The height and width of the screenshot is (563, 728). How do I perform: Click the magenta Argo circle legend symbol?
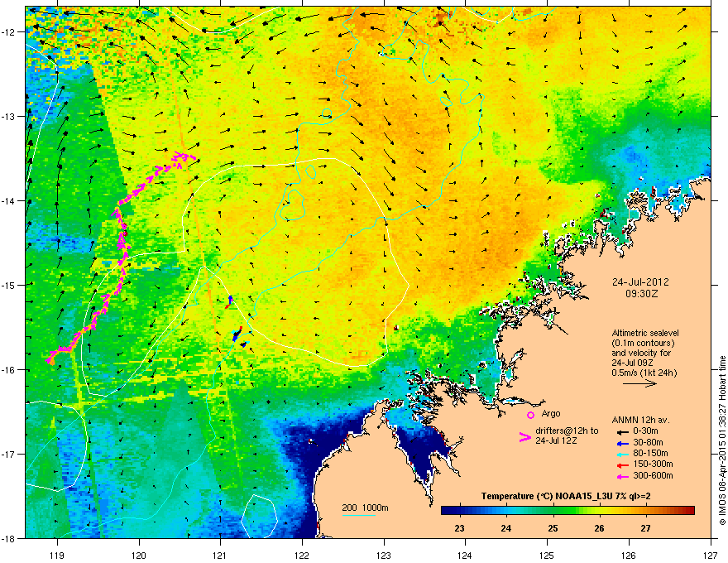(530, 415)
